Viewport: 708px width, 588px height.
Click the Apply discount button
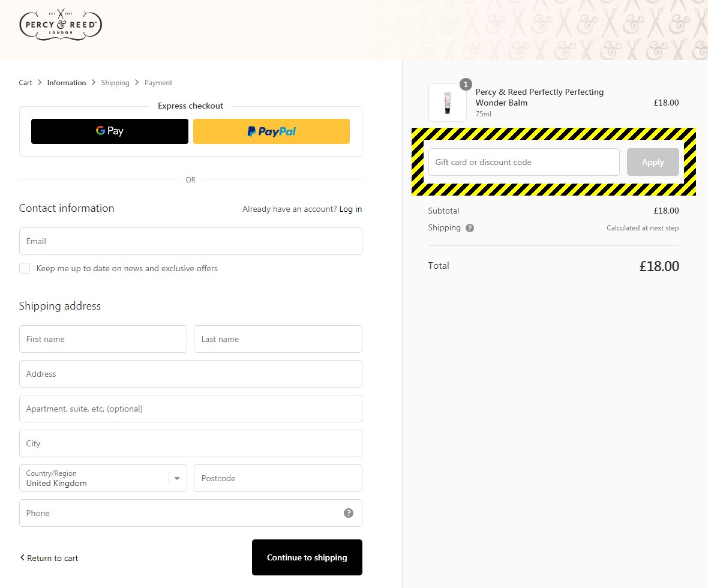coord(653,162)
